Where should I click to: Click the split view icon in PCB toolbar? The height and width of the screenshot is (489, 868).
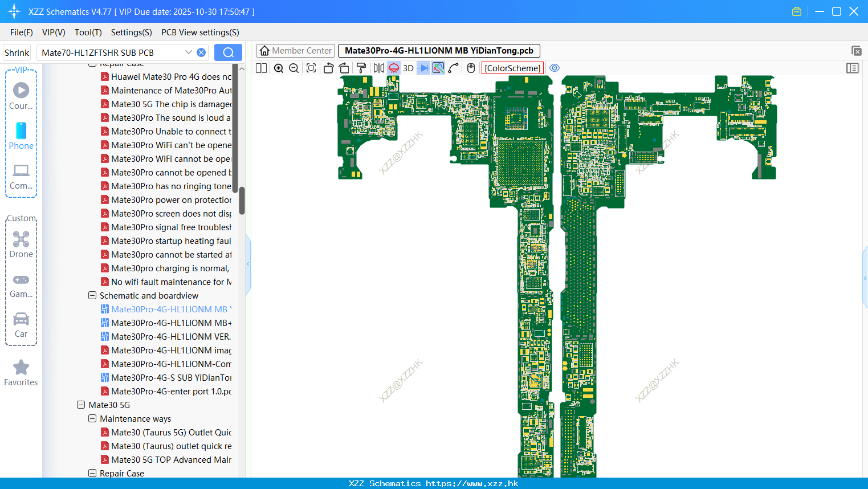[261, 68]
